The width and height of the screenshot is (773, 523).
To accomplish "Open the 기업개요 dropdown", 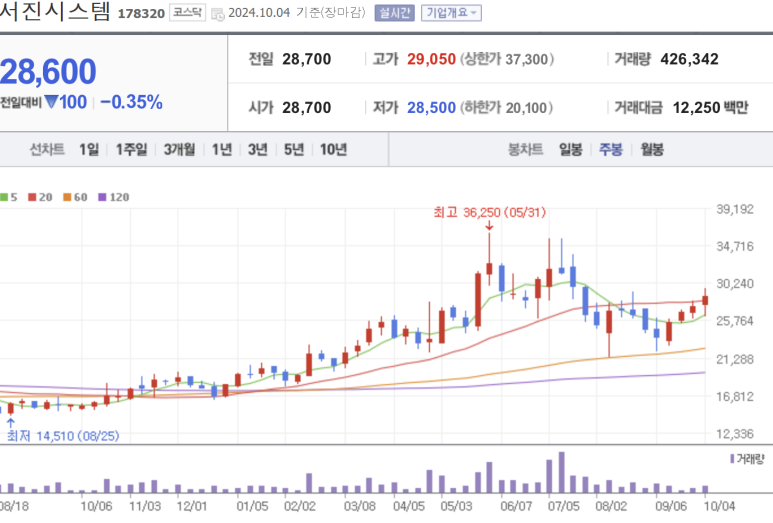I will pos(451,13).
